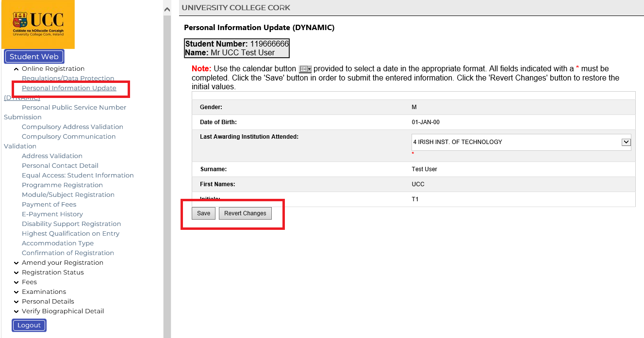
Task: Open the Student Web button
Action: coord(34,57)
